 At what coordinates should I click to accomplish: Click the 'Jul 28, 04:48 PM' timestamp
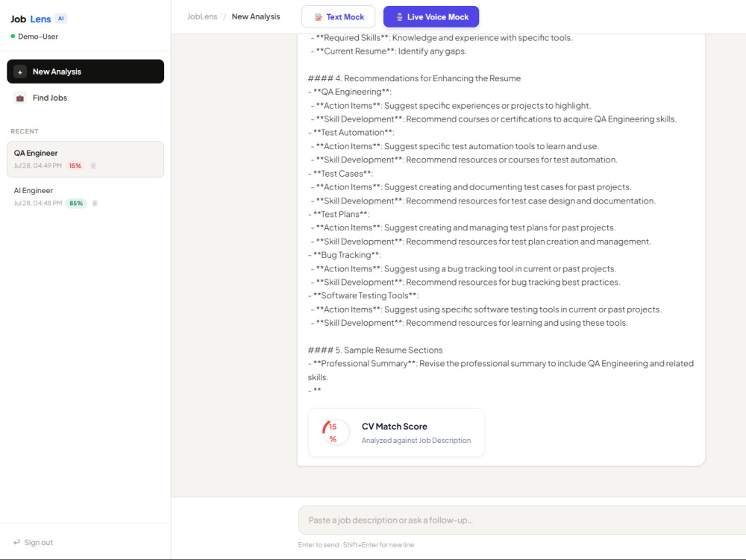(38, 204)
